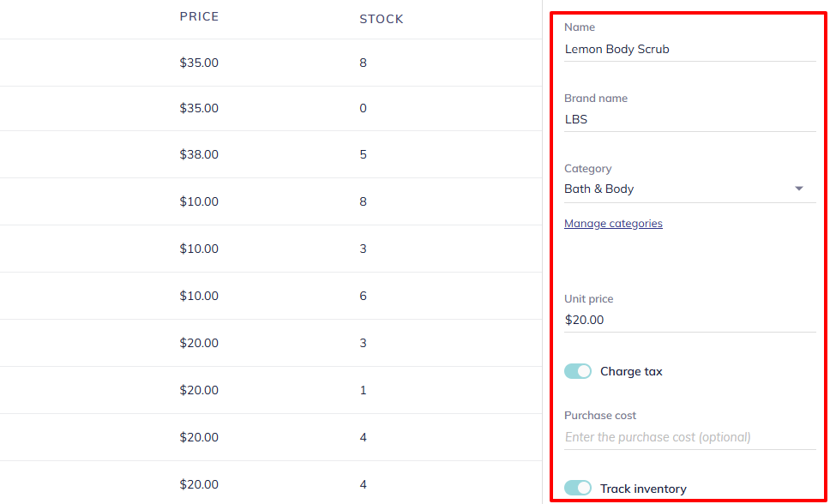
Task: Click the $38.00 row's stock value 5
Action: click(x=364, y=155)
